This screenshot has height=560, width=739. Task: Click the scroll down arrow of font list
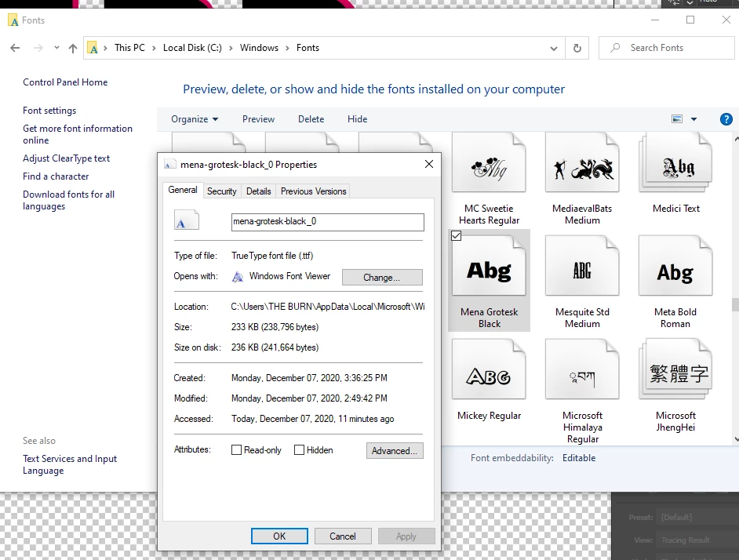[735, 439]
